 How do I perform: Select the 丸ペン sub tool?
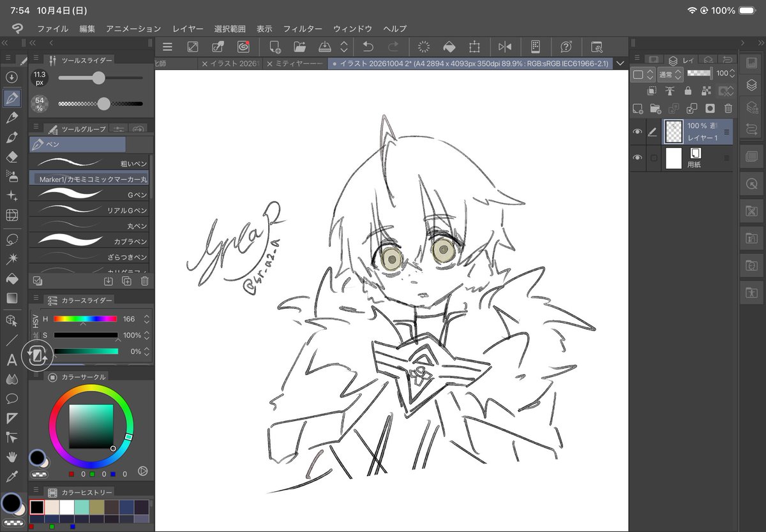(x=89, y=226)
